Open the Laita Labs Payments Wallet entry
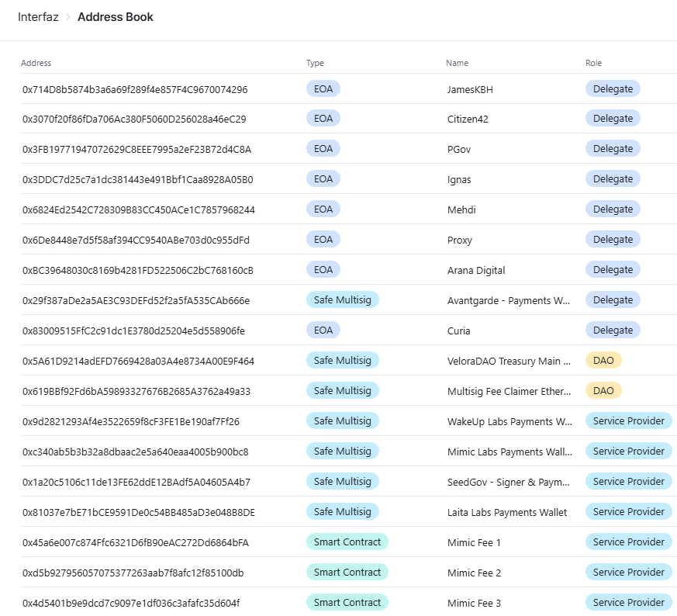This screenshot has width=677, height=616. pyautogui.click(x=507, y=513)
